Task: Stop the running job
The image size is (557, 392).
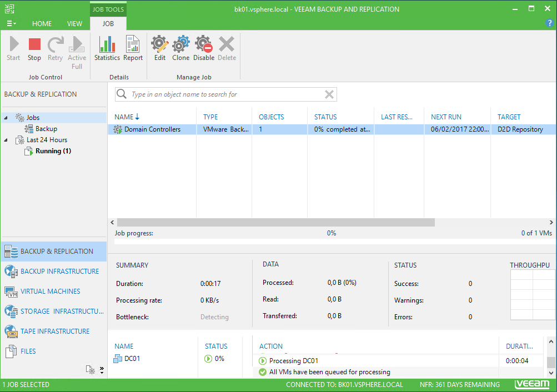Action: point(34,49)
